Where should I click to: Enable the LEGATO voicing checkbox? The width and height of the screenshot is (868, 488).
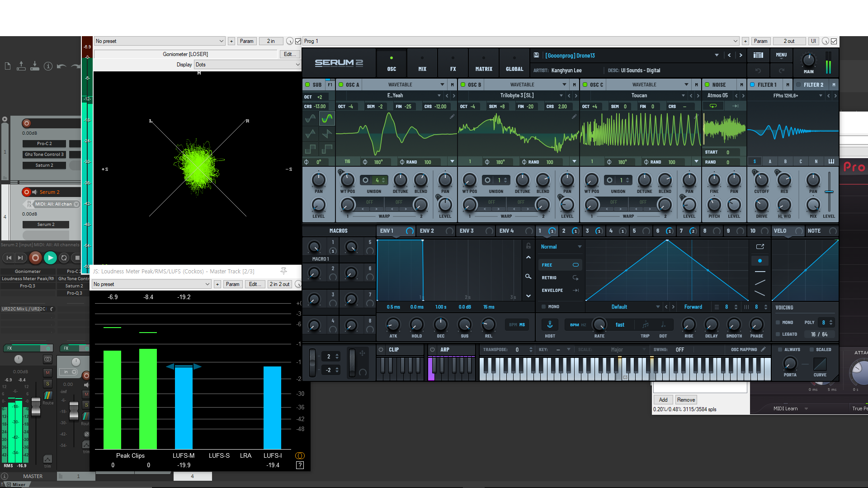[x=778, y=334]
